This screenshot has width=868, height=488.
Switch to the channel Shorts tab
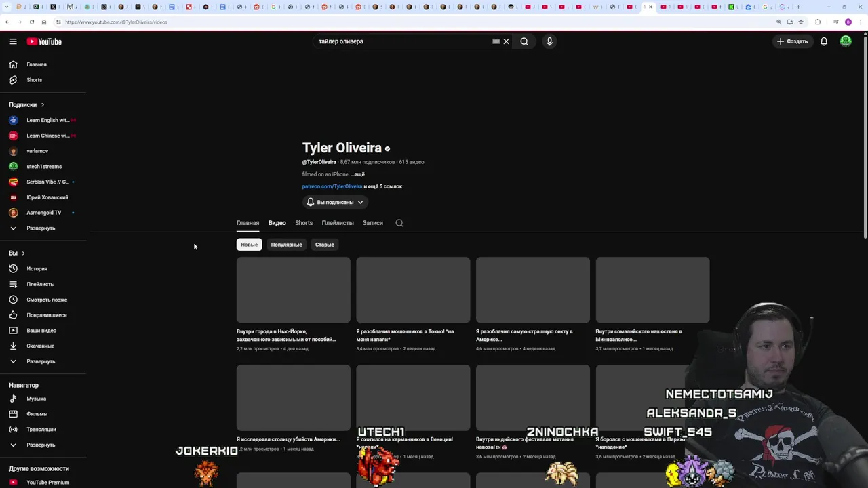tap(304, 223)
